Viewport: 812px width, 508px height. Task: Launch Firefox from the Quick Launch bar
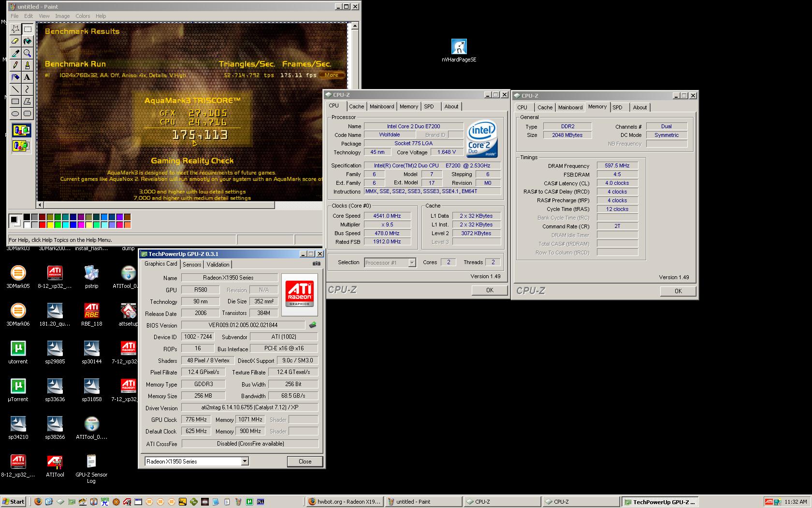(x=38, y=502)
